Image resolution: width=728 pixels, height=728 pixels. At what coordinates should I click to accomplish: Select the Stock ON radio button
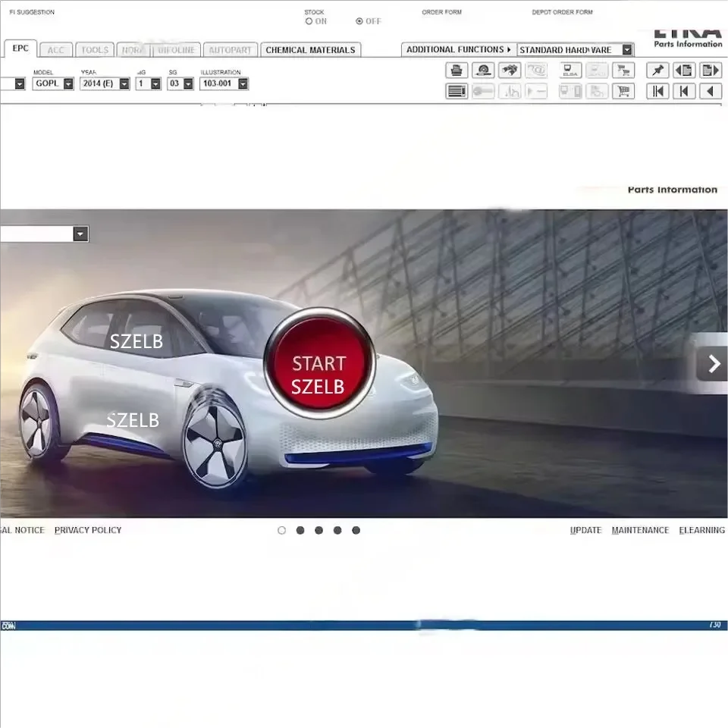coord(309,21)
